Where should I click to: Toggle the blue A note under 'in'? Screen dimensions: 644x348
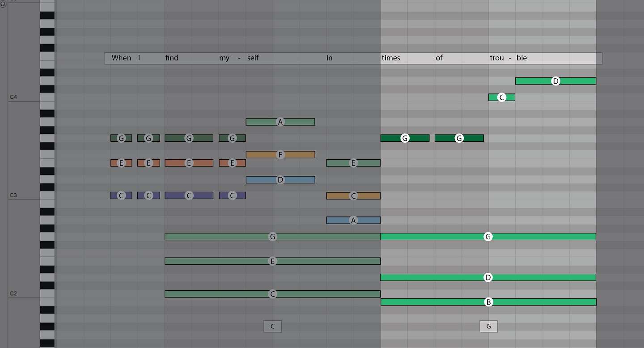[x=353, y=220]
